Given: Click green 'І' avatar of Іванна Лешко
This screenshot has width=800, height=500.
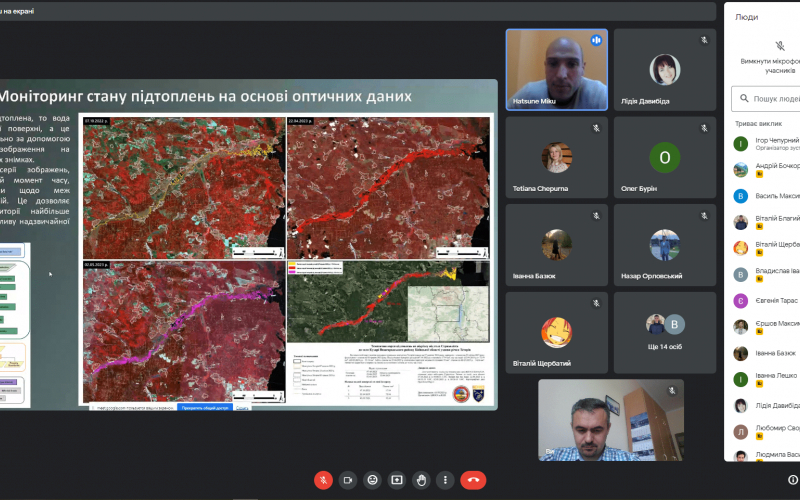Looking at the screenshot, I should click(741, 379).
